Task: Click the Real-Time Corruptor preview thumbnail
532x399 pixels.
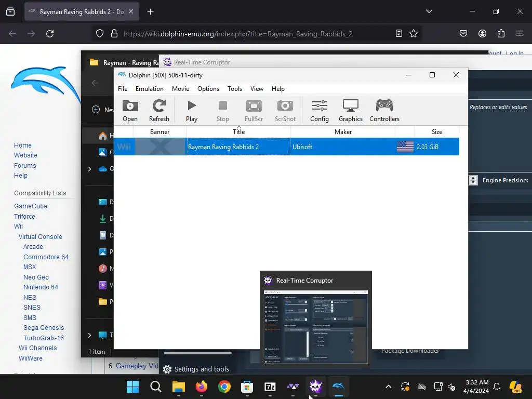Action: point(315,327)
